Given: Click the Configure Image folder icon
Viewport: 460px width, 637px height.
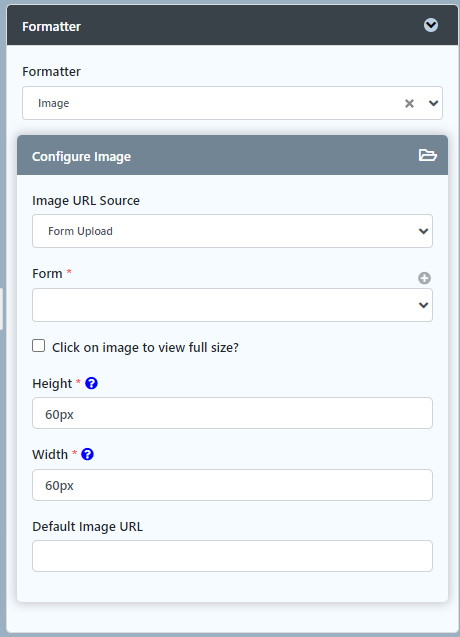Looking at the screenshot, I should [x=427, y=155].
